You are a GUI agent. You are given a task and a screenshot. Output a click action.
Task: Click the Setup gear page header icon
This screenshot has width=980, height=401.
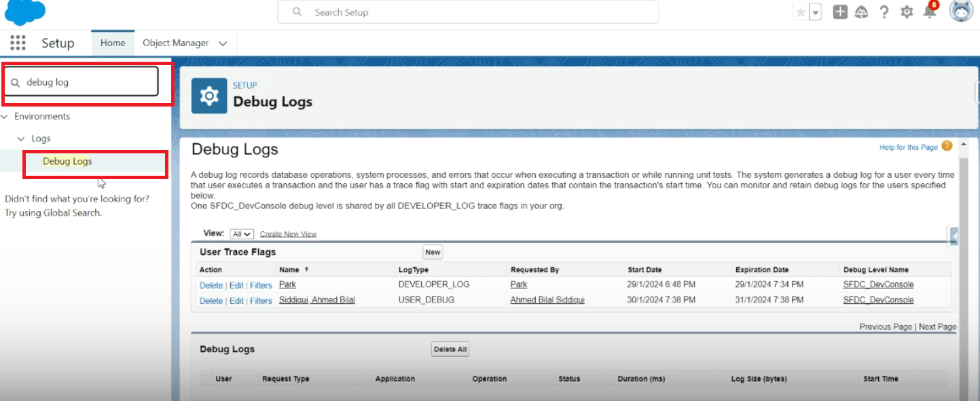click(209, 96)
